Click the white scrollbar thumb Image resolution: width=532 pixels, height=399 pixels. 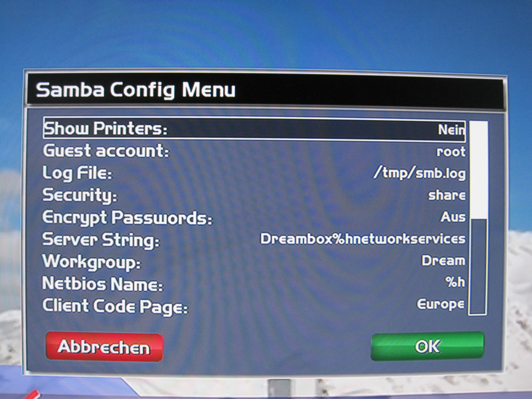tap(479, 170)
